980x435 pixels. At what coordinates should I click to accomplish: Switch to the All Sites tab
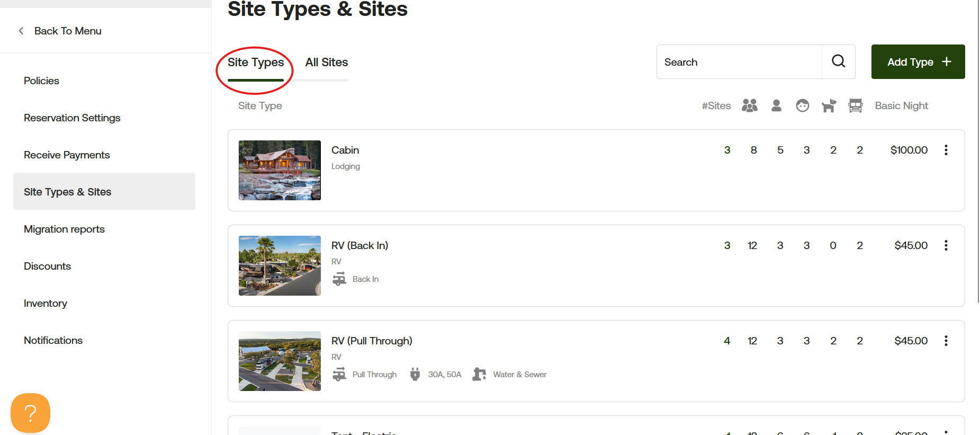tap(327, 63)
